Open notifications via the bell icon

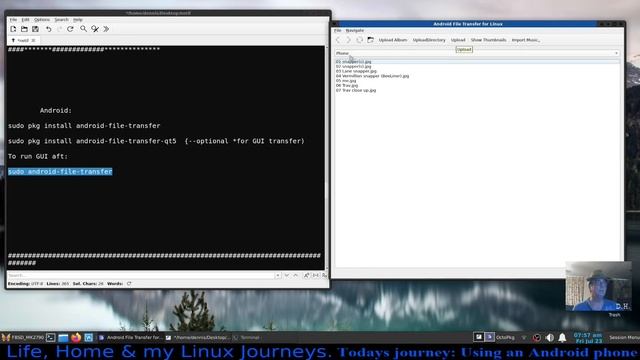[x=562, y=338]
